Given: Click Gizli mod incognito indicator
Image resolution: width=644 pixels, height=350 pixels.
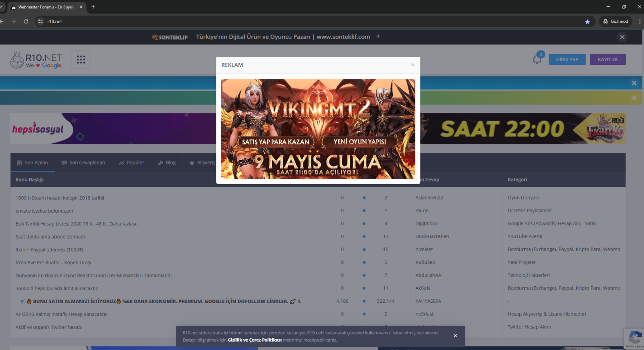Looking at the screenshot, I should [x=616, y=22].
